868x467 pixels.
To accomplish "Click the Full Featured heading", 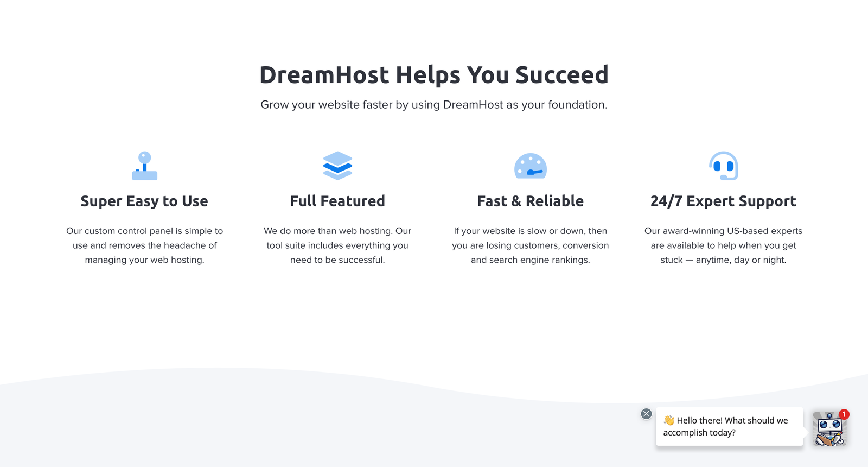I will point(337,201).
